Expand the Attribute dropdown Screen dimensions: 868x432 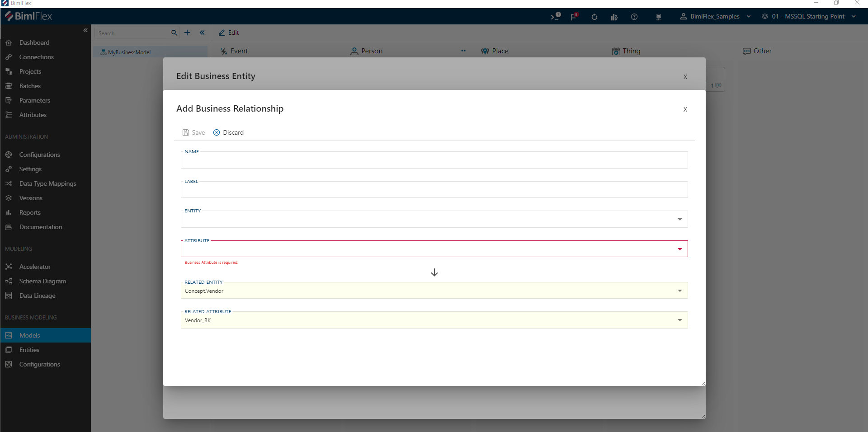tap(679, 249)
